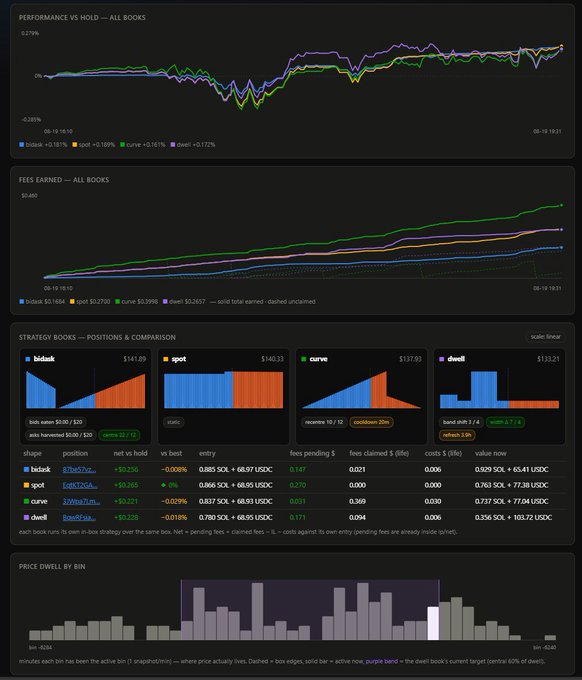Click the 0.279% y-axis label on performance chart
The image size is (582, 680).
point(30,33)
